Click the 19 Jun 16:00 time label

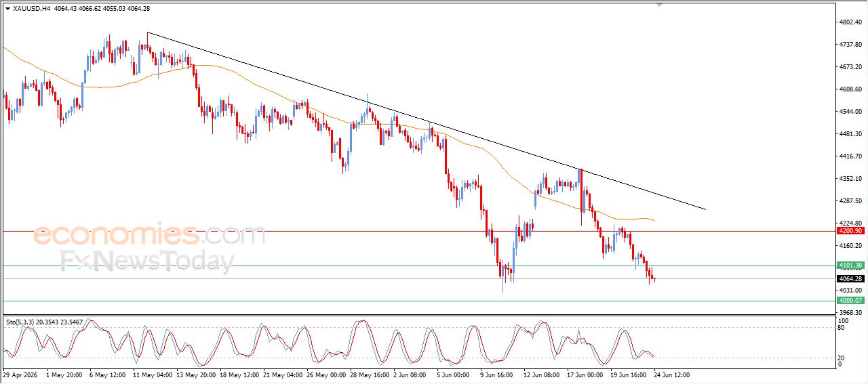[629, 375]
